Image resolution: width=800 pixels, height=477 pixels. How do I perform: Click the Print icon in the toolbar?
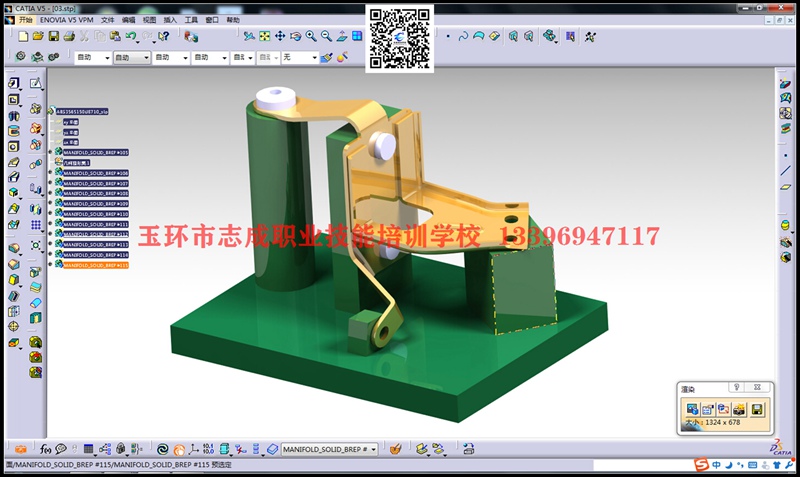(x=69, y=36)
